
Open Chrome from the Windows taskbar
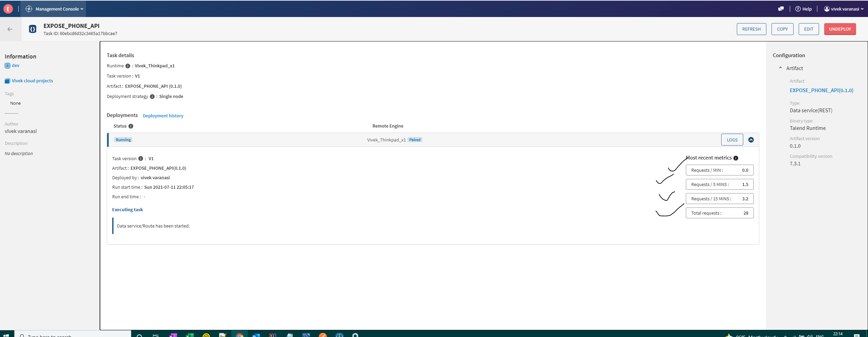(x=240, y=335)
